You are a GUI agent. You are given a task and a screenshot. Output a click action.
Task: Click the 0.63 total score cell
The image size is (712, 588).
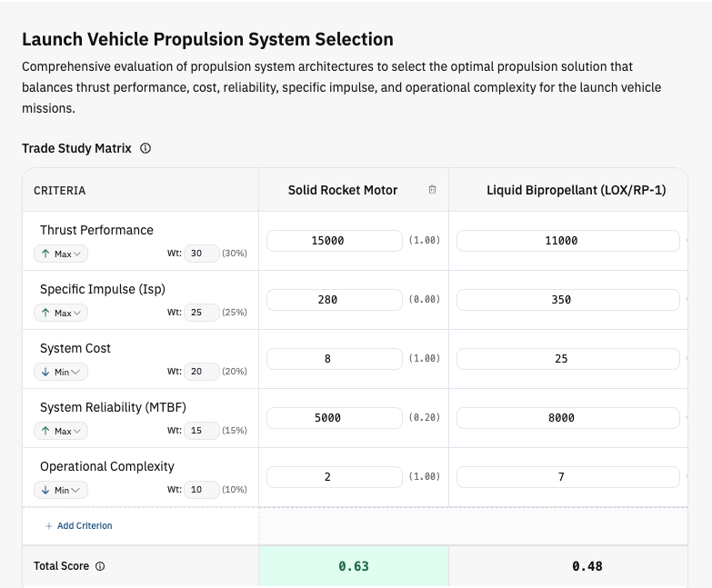tap(354, 566)
